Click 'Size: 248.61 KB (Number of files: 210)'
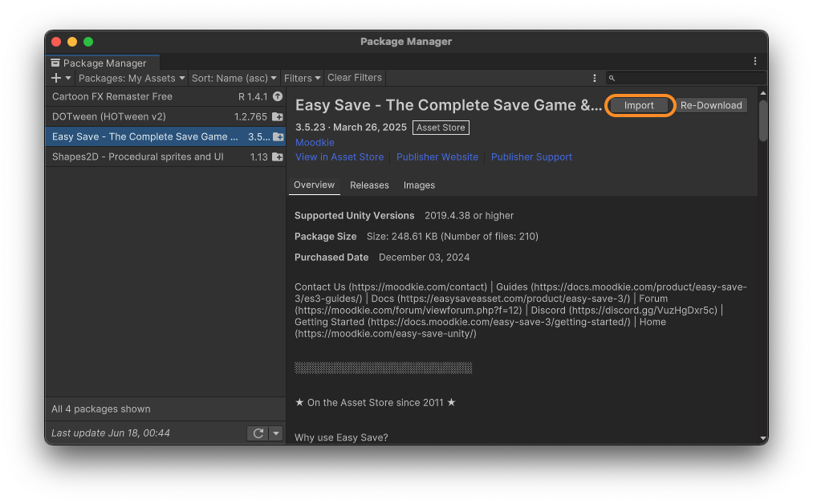813x504 pixels. (452, 237)
